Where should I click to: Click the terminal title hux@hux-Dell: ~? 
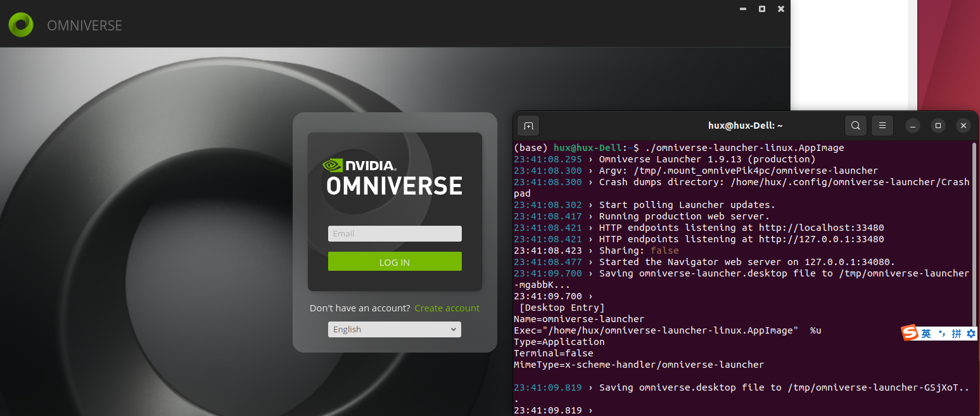[x=745, y=126]
